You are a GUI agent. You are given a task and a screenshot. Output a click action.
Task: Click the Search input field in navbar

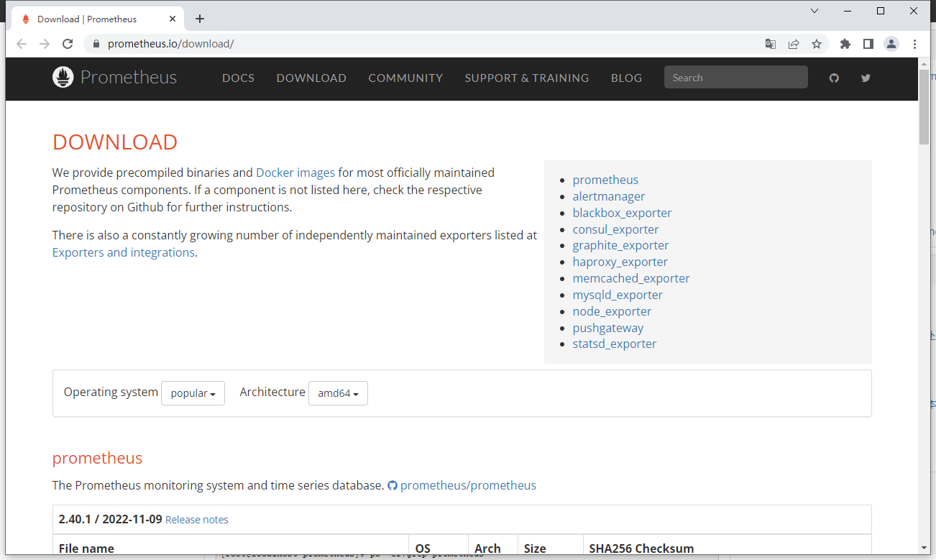[736, 78]
